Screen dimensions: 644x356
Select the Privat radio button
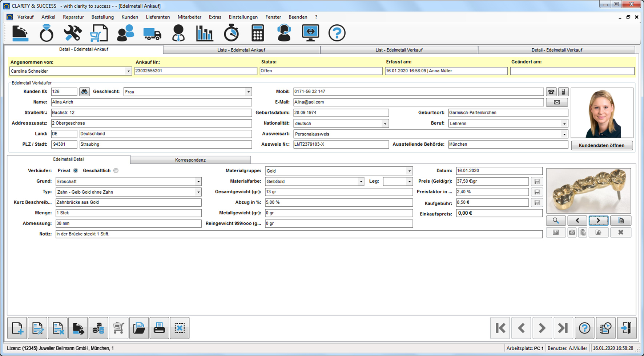pyautogui.click(x=76, y=171)
